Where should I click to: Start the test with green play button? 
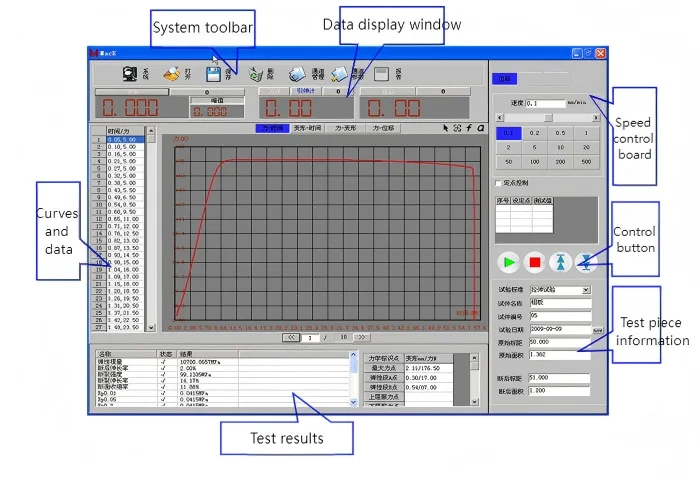coord(508,262)
